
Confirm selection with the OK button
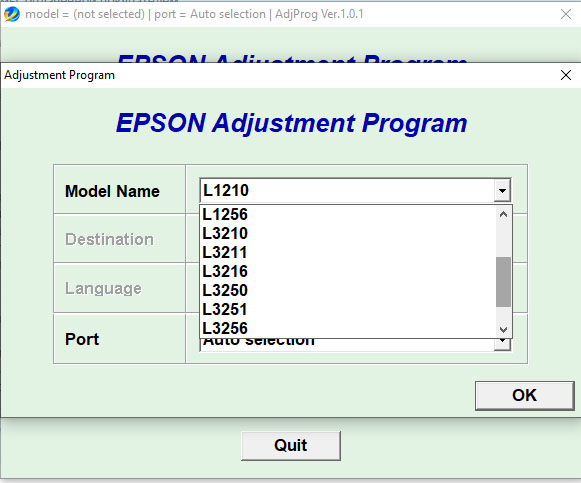point(525,396)
